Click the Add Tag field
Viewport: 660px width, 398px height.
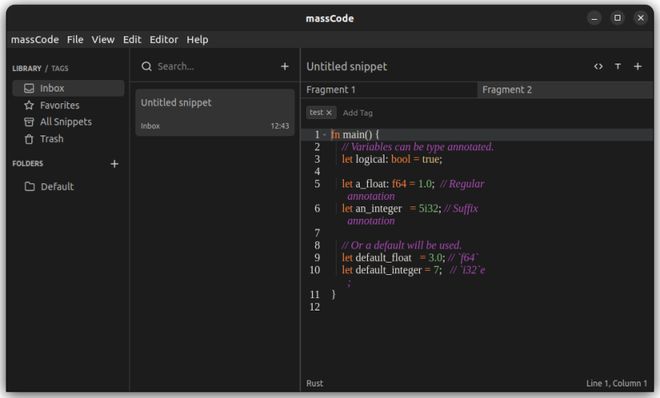click(358, 113)
